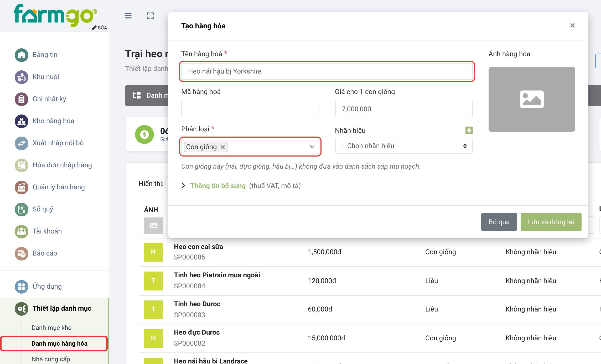Open the Quản lý bán hàng icon

(x=22, y=187)
